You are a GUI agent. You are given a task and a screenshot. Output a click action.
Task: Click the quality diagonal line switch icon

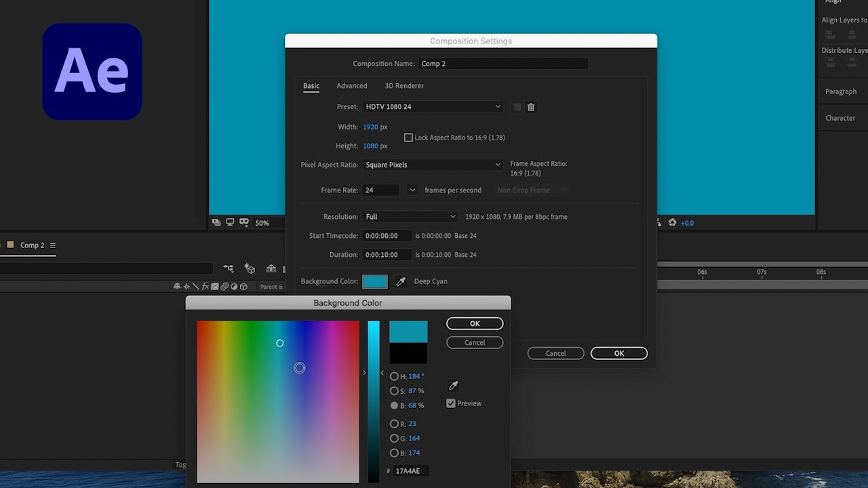(195, 287)
